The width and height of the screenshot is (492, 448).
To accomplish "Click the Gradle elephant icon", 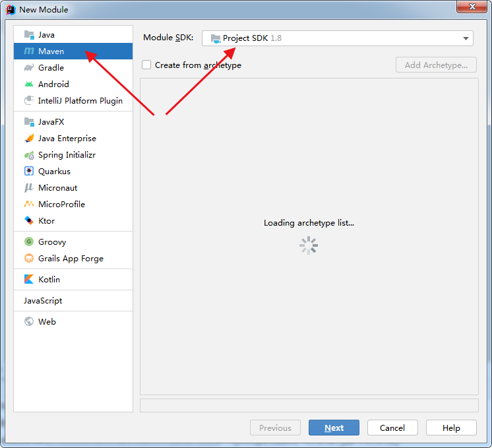I will 29,67.
